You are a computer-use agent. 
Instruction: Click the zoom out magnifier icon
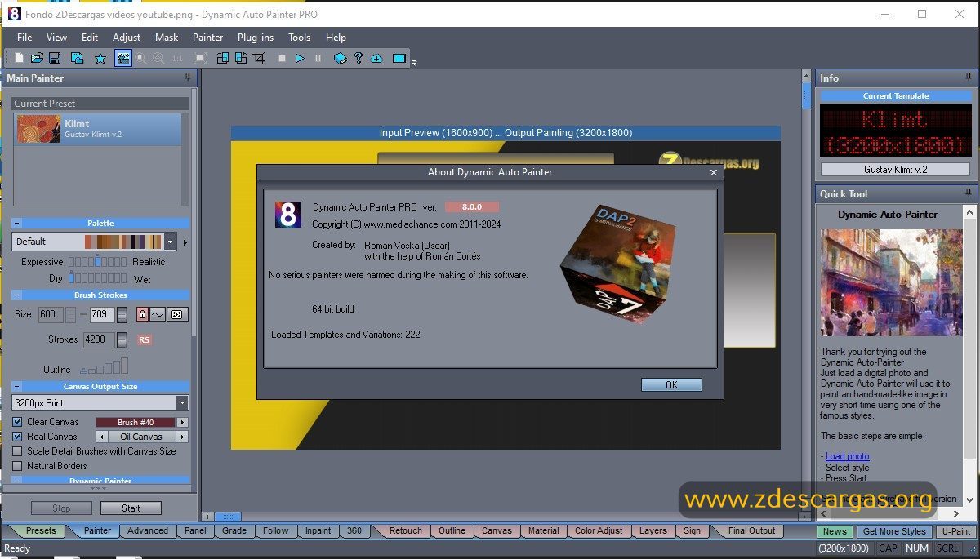(159, 59)
